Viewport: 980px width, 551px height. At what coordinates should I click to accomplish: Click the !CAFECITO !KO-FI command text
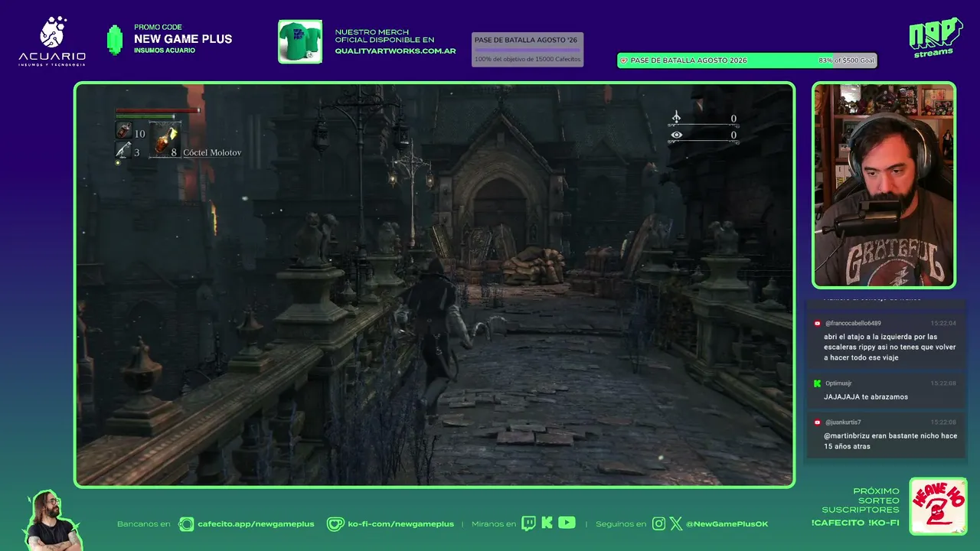(855, 523)
